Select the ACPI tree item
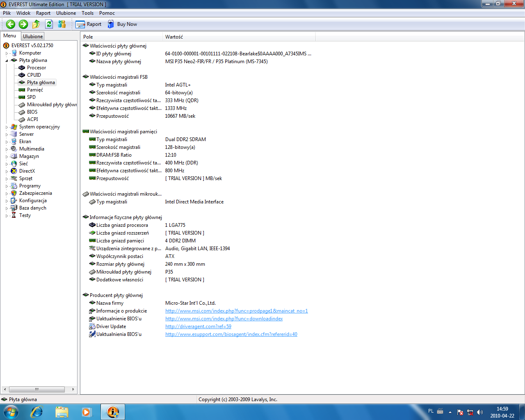The height and width of the screenshot is (420, 525). pos(32,119)
